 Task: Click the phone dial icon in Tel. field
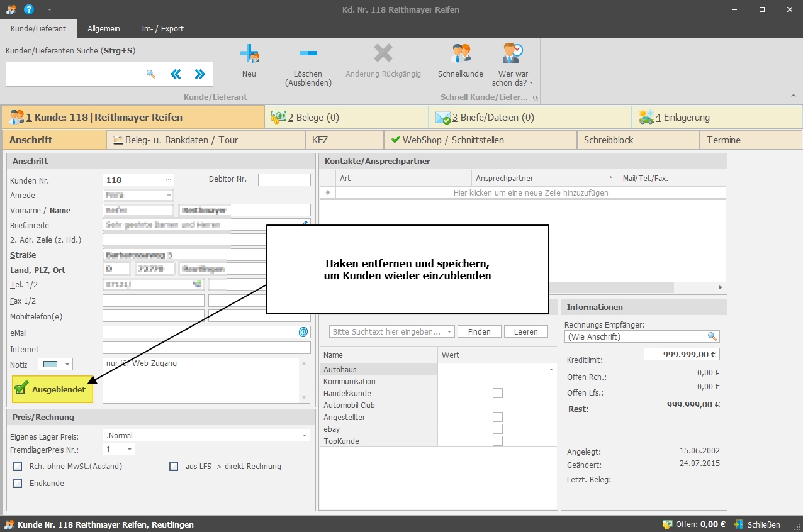198,284
